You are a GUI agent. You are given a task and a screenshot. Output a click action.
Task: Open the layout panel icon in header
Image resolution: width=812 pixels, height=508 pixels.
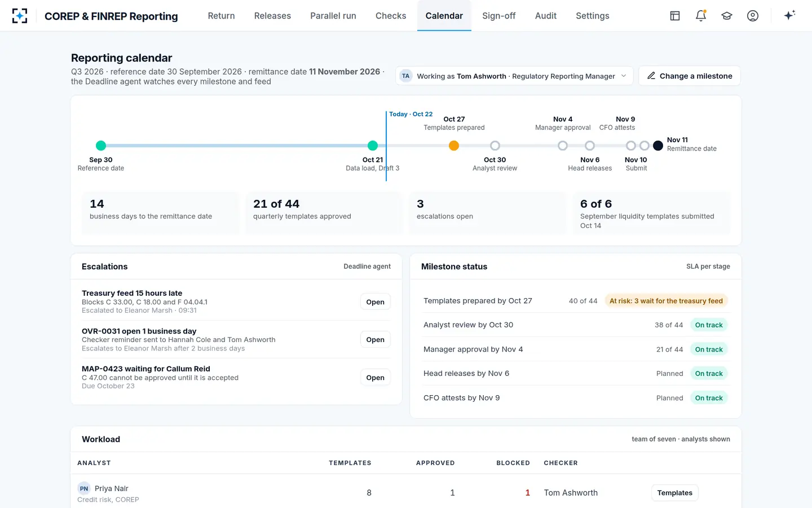click(675, 16)
